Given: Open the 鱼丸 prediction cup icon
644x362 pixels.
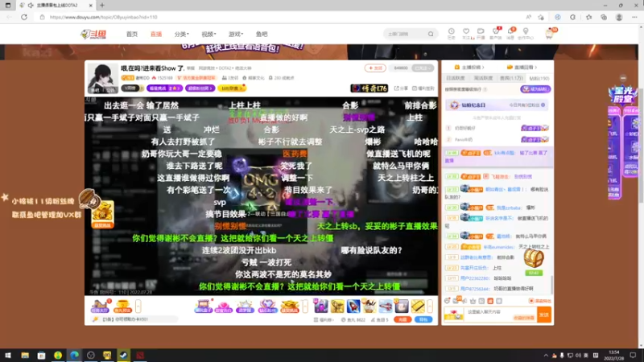Looking at the screenshot, I should point(122,306).
